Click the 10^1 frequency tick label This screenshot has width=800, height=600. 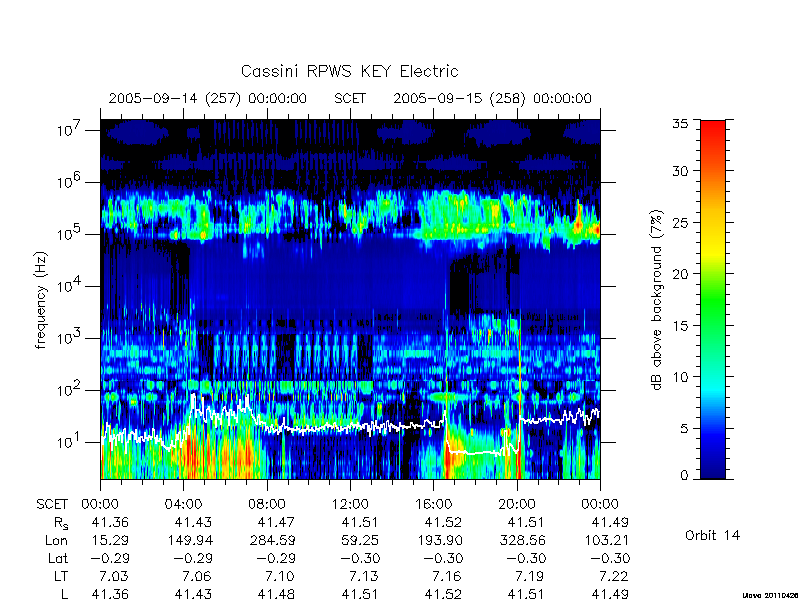pos(70,442)
